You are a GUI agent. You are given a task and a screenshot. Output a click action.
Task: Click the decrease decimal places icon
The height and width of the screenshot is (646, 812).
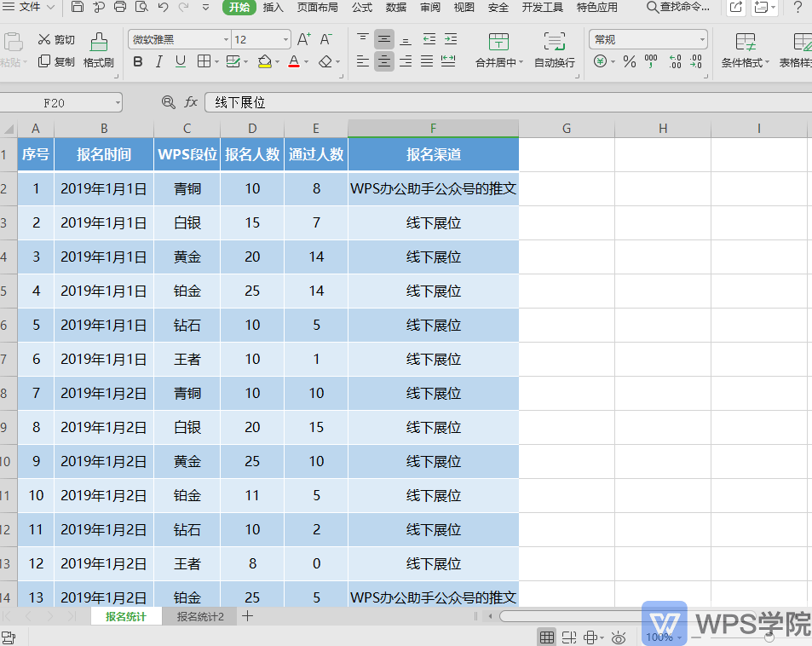(x=696, y=61)
